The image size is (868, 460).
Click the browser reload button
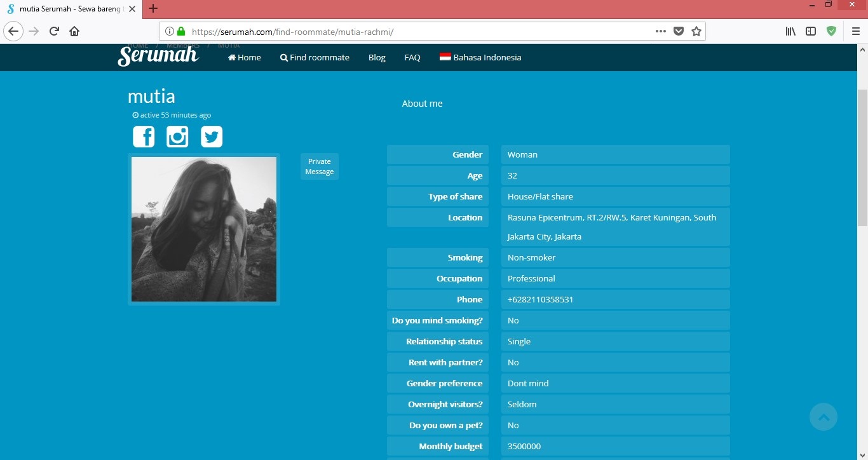[55, 31]
